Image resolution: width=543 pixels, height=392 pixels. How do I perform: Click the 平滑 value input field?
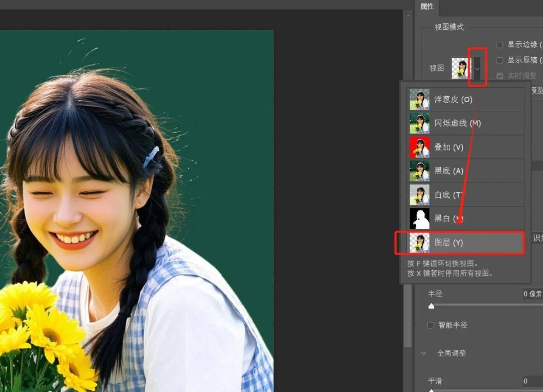[532, 381]
